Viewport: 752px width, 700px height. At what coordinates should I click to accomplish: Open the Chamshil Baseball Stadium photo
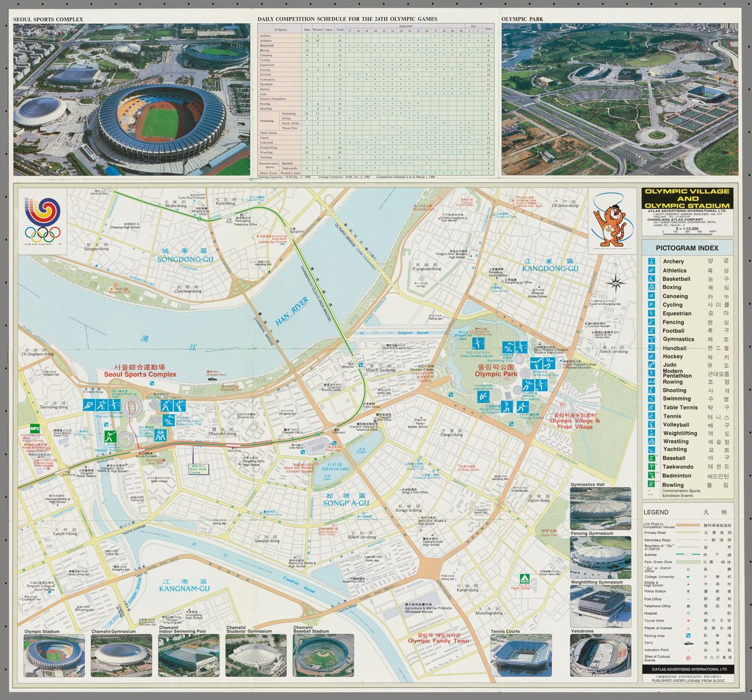tap(322, 655)
